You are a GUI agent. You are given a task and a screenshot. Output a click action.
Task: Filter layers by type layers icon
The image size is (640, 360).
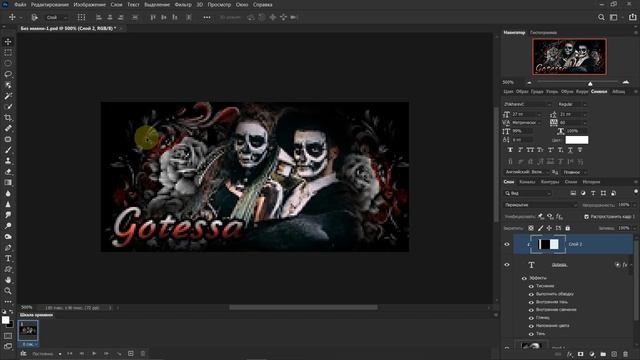click(593, 193)
